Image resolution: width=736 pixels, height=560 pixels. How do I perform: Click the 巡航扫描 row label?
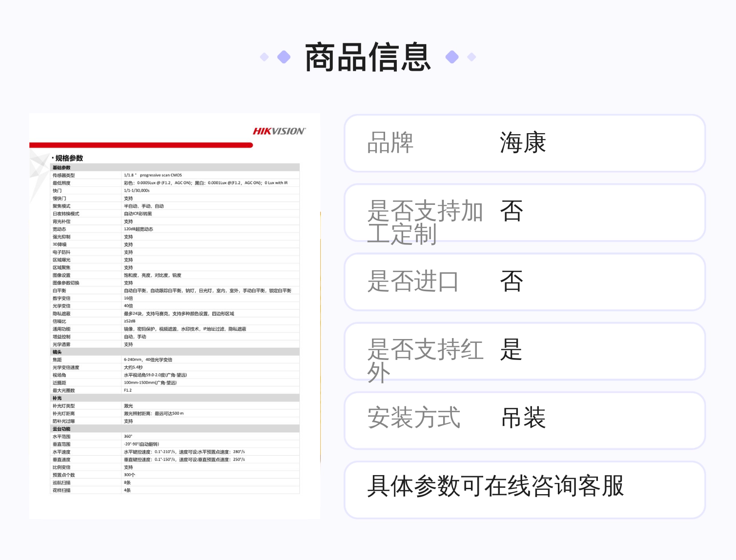coord(61,483)
